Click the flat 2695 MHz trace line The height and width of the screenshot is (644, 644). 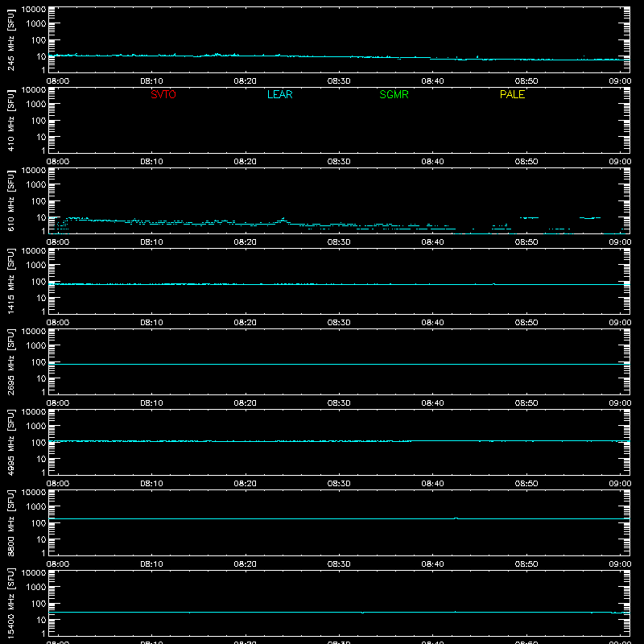[x=339, y=364]
